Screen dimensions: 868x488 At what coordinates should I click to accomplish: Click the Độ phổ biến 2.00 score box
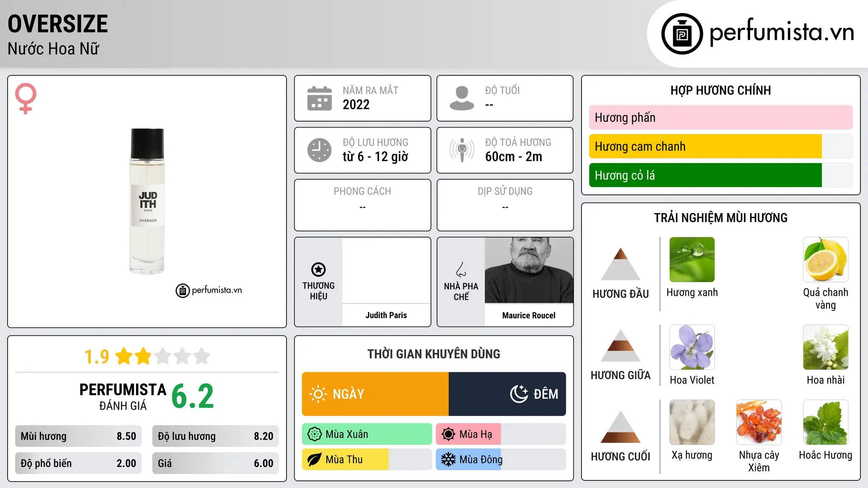[x=78, y=463]
